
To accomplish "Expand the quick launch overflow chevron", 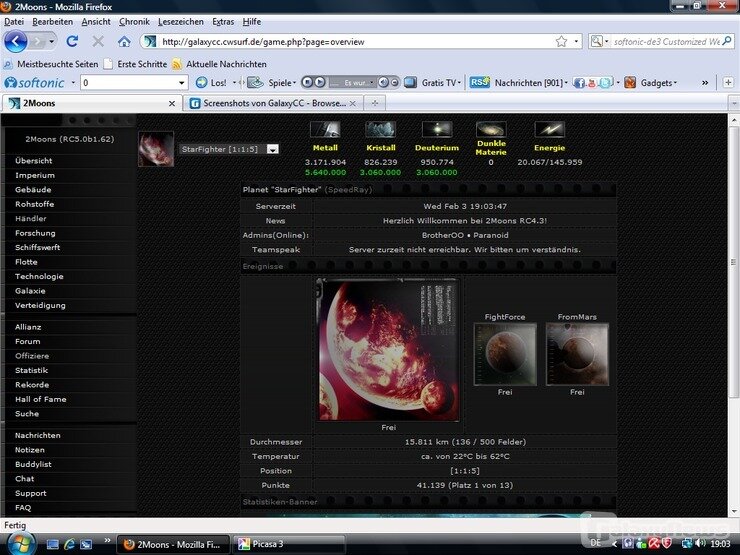I will [x=108, y=540].
